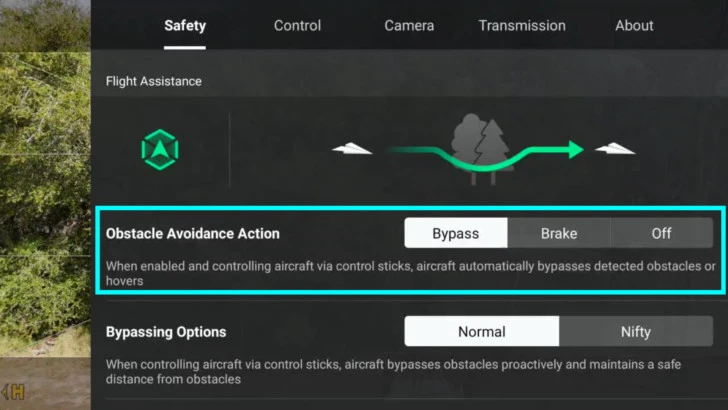Choose Normal bypassing option
728x410 pixels.
[x=482, y=332]
